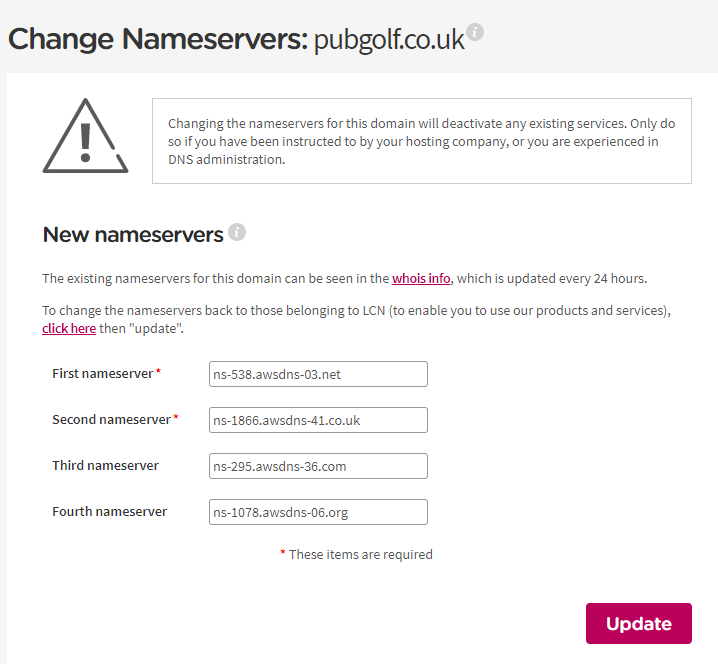Click the 'First nameserver' label
This screenshot has height=664, width=718.
(103, 374)
